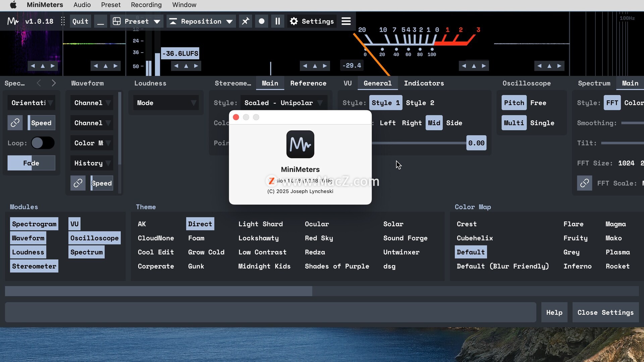Click the drag handle dots next to version

coord(63,21)
